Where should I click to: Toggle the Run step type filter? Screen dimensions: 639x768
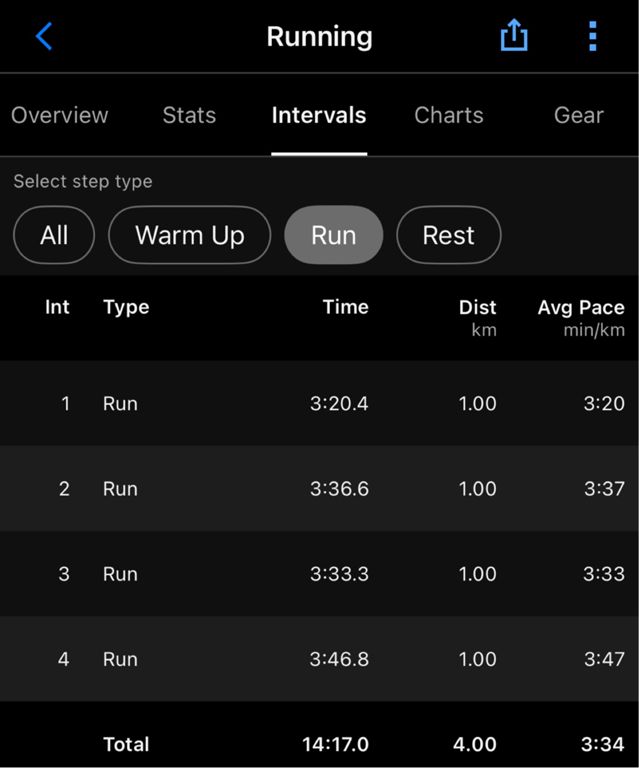click(x=333, y=235)
